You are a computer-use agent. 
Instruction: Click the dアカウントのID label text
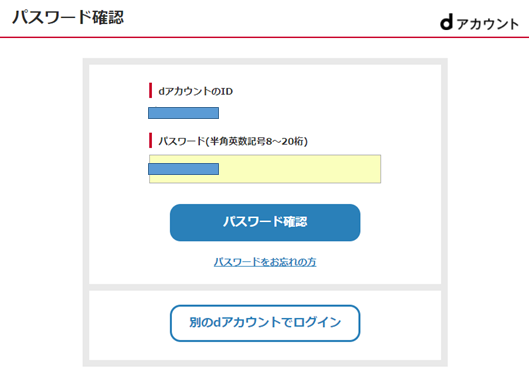(x=196, y=91)
